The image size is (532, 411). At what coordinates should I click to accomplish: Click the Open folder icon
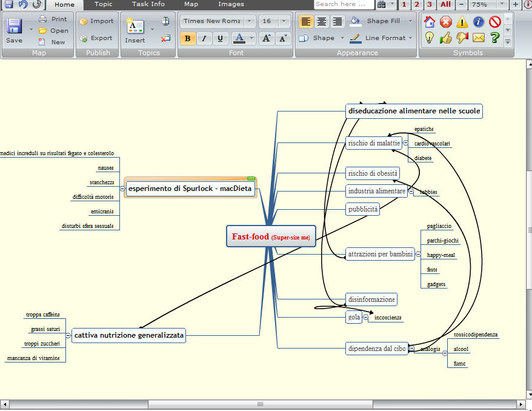tap(43, 30)
